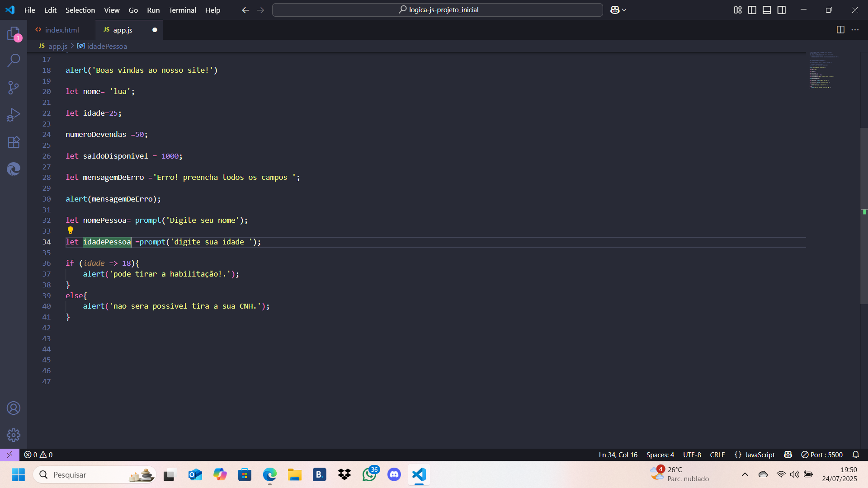The image size is (868, 488).
Task: Click the Copilot status icon in status bar
Action: 788,455
